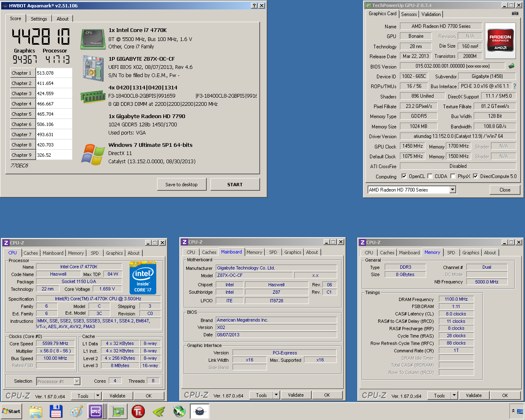Screen dimensions: 525x420
Task: Click the save BIOS chip icon in GPU-Z
Action: (511, 66)
